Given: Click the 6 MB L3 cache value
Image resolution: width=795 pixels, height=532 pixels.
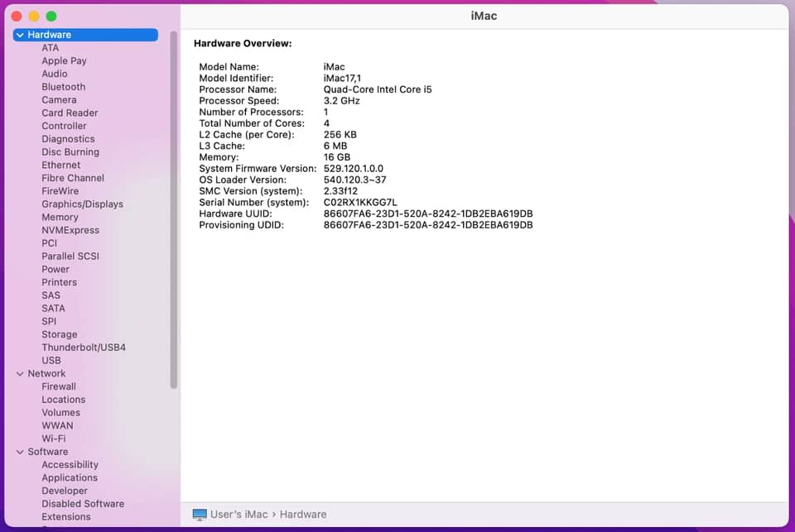Looking at the screenshot, I should pyautogui.click(x=335, y=146).
